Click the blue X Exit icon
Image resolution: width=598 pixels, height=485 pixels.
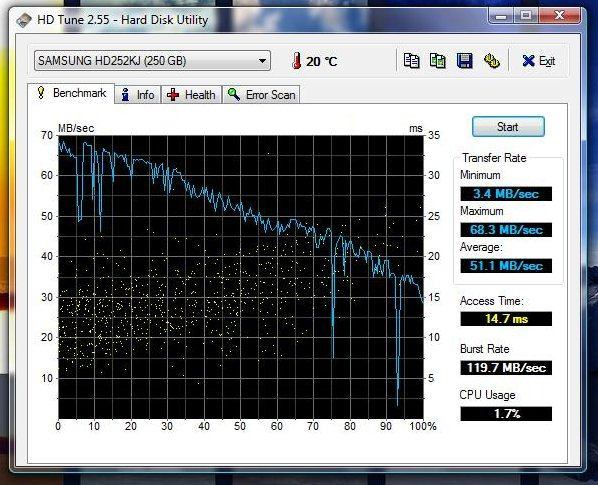click(528, 61)
